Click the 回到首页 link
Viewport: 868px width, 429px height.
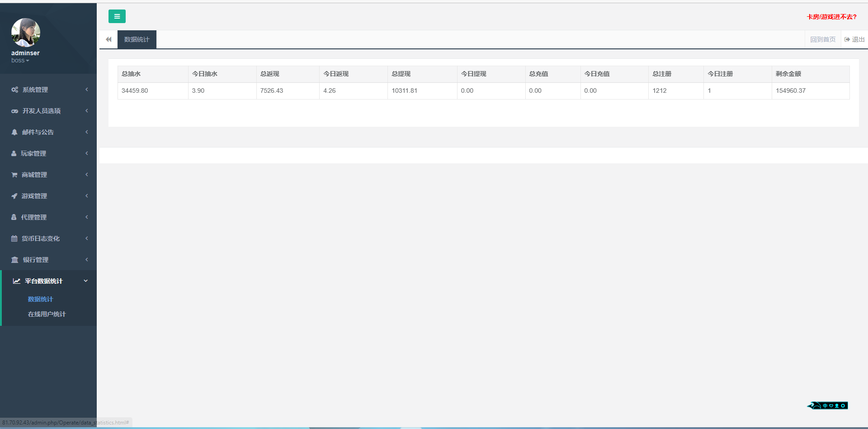(823, 39)
